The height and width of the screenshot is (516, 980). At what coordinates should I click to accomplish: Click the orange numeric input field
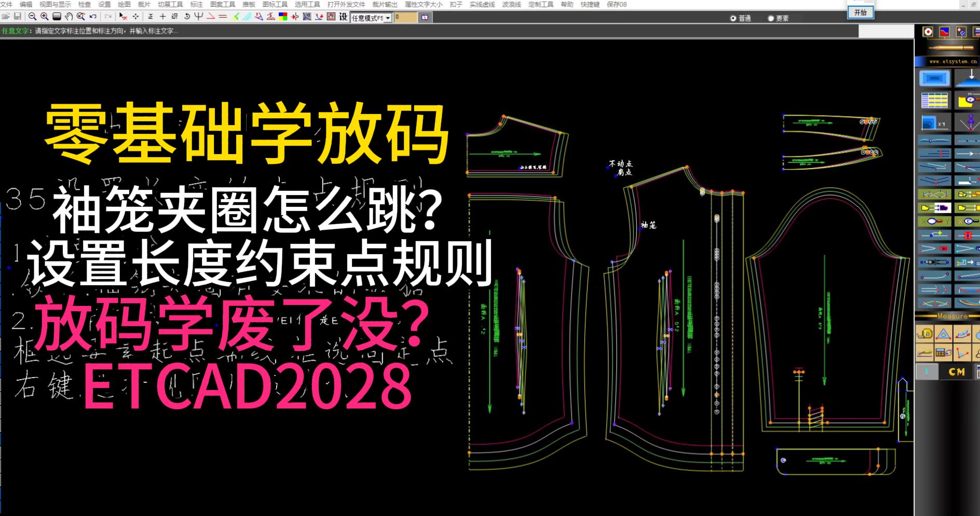click(405, 17)
